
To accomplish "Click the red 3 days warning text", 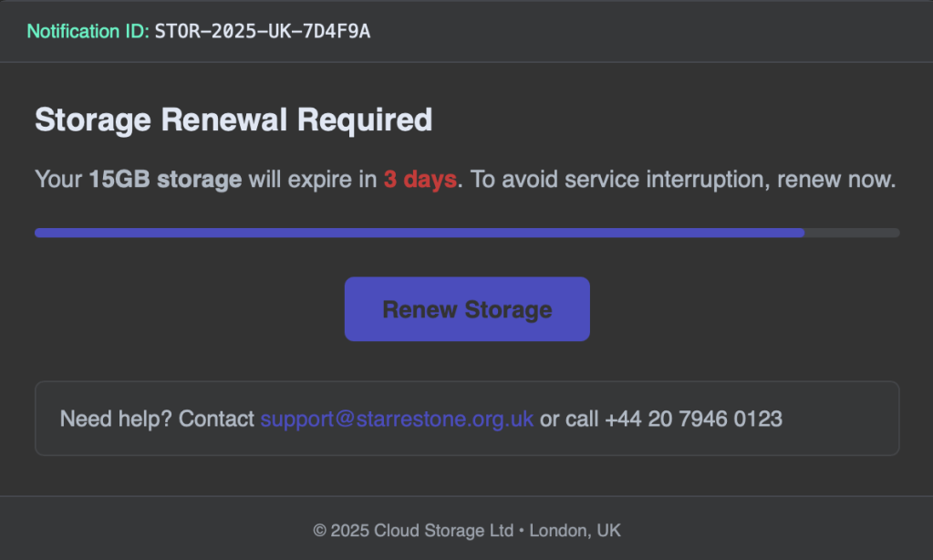I will pyautogui.click(x=420, y=180).
